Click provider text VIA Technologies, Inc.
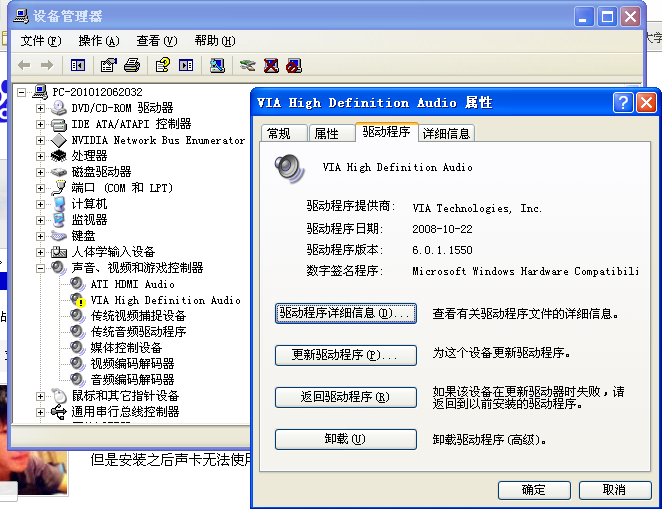 [x=477, y=208]
